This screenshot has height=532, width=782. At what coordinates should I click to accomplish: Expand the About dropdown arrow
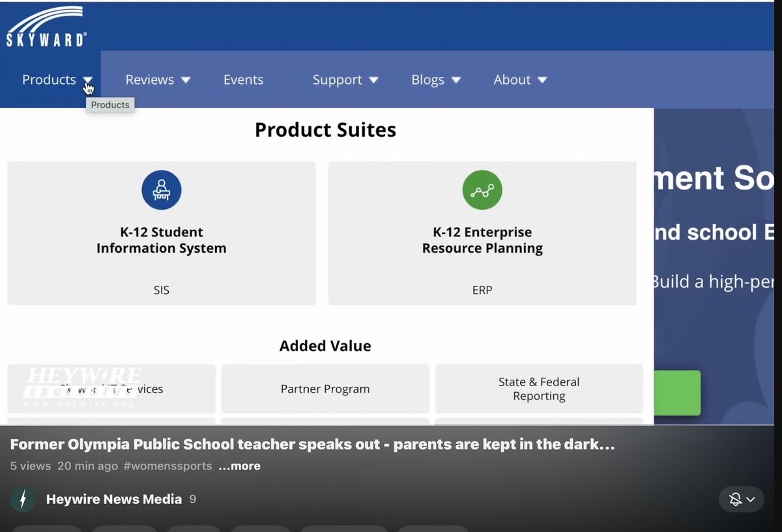point(542,80)
